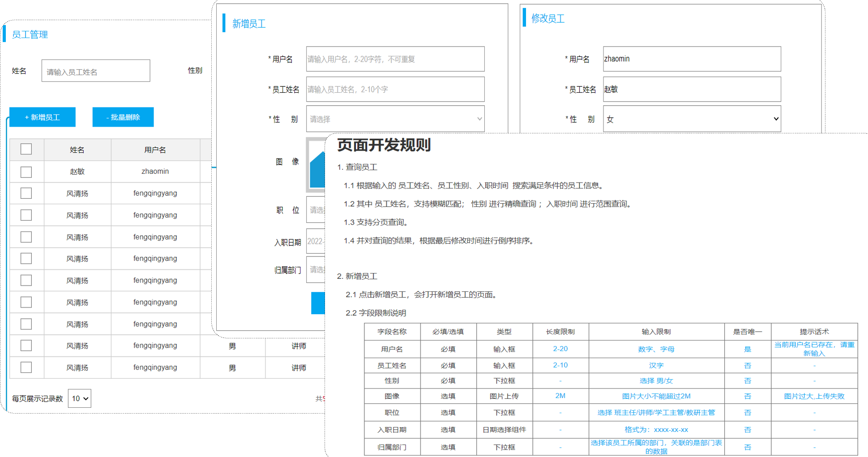Click the 2-20 length limit cell
This screenshot has width=868, height=457.
pyautogui.click(x=560, y=349)
